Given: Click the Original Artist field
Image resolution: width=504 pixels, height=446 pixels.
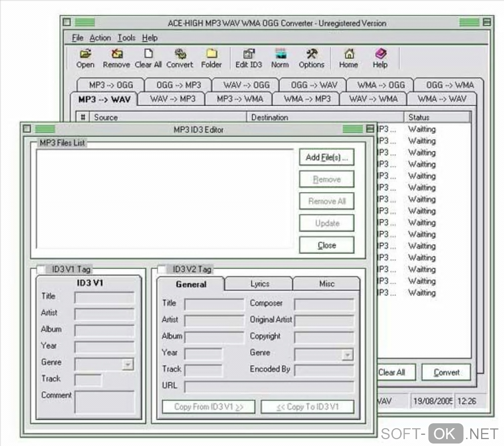Looking at the screenshot, I should pyautogui.click(x=324, y=321).
